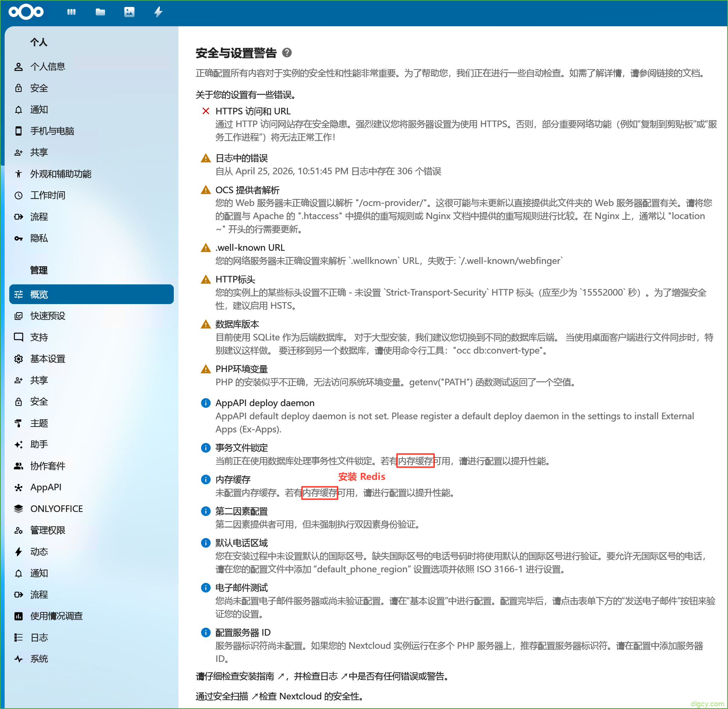Viewport: 728px width, 709px height.
Task: Follow the 日志 link after 并检查
Action: [333, 676]
